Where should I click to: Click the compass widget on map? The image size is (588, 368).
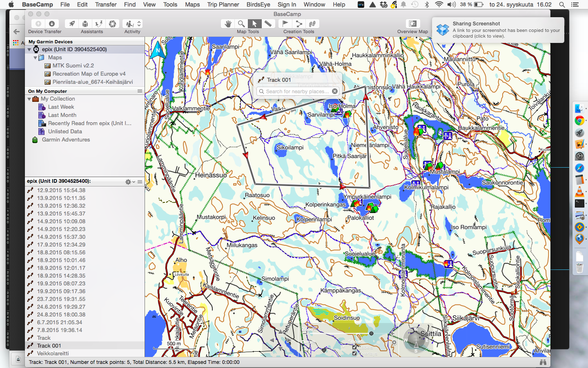[416, 340]
